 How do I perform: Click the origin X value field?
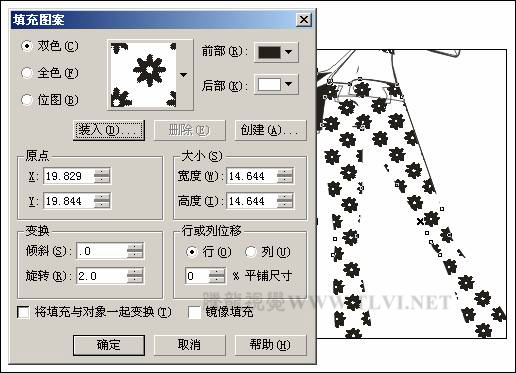click(x=69, y=176)
